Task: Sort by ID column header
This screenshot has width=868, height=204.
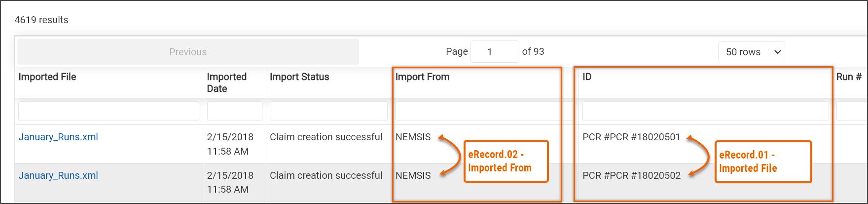Action: point(587,77)
